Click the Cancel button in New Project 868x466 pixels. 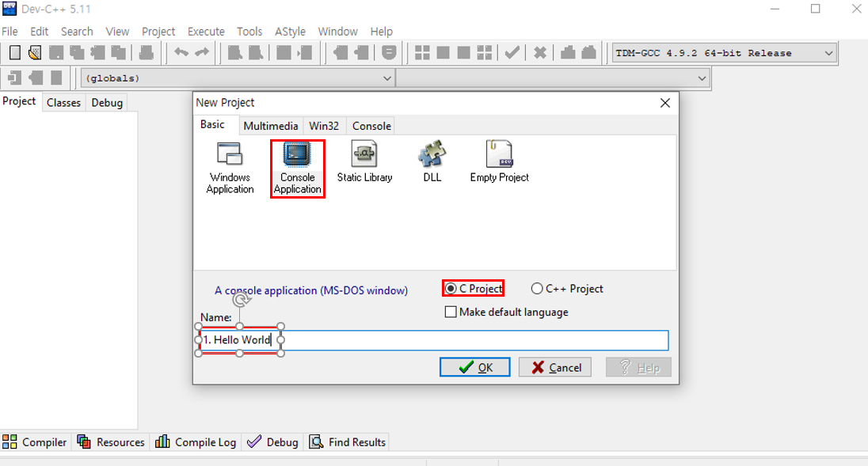(554, 368)
